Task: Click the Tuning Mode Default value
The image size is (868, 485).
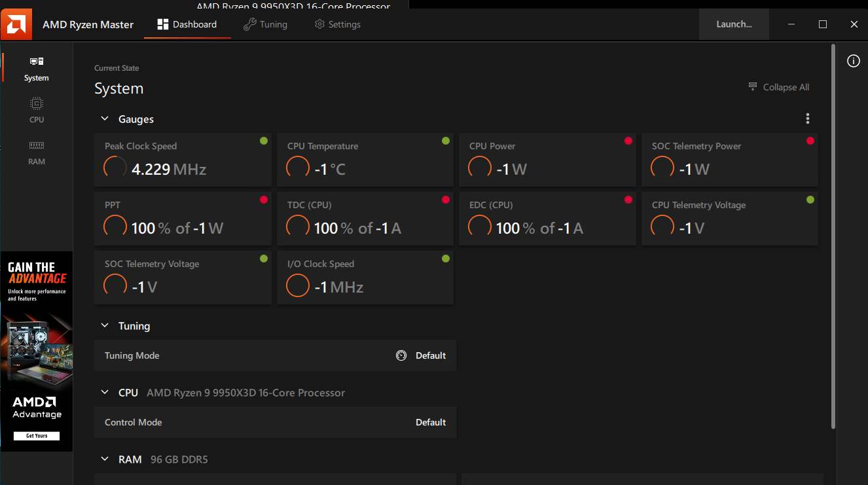Action: click(x=431, y=355)
